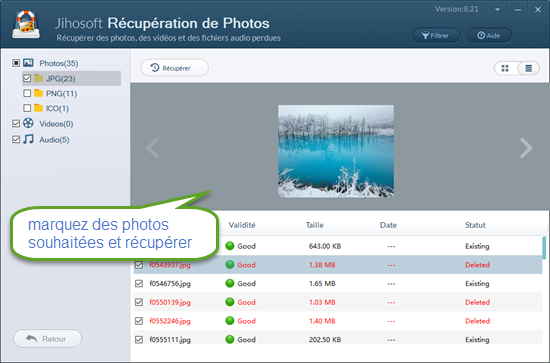Click the Audio music note icon

(x=28, y=139)
